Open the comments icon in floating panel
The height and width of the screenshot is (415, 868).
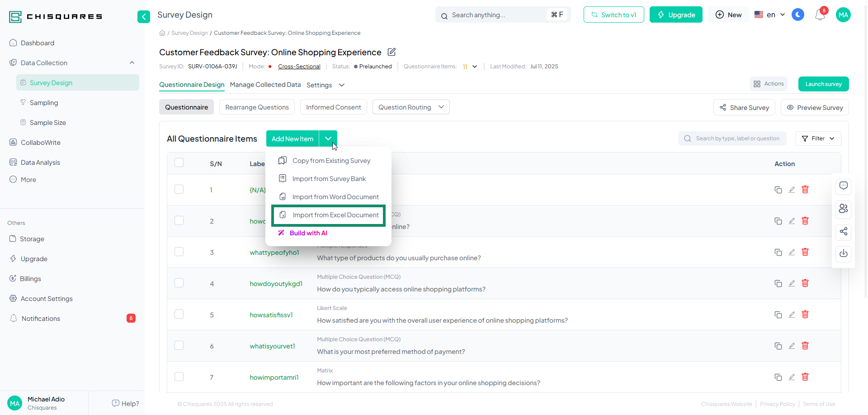[843, 186]
